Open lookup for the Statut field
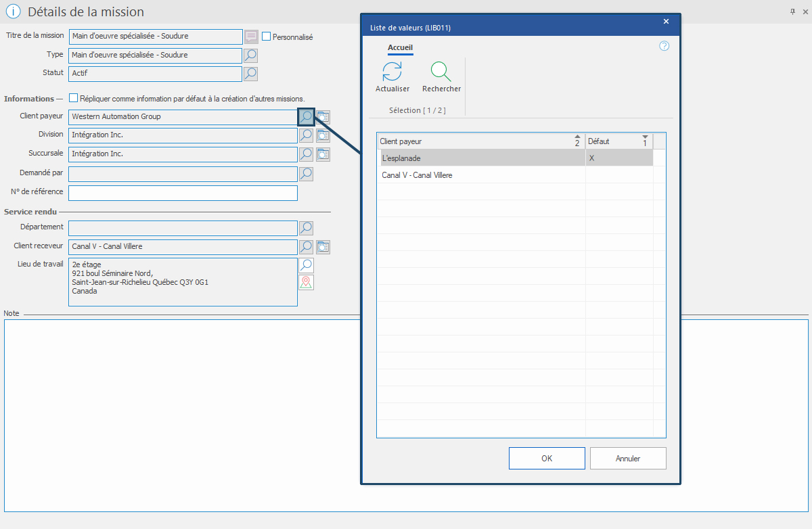Viewport: 812px width, 529px height. pos(250,74)
